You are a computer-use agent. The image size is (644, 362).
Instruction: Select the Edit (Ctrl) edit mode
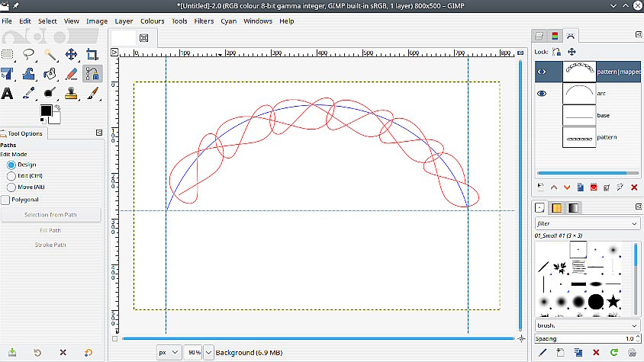[11, 175]
